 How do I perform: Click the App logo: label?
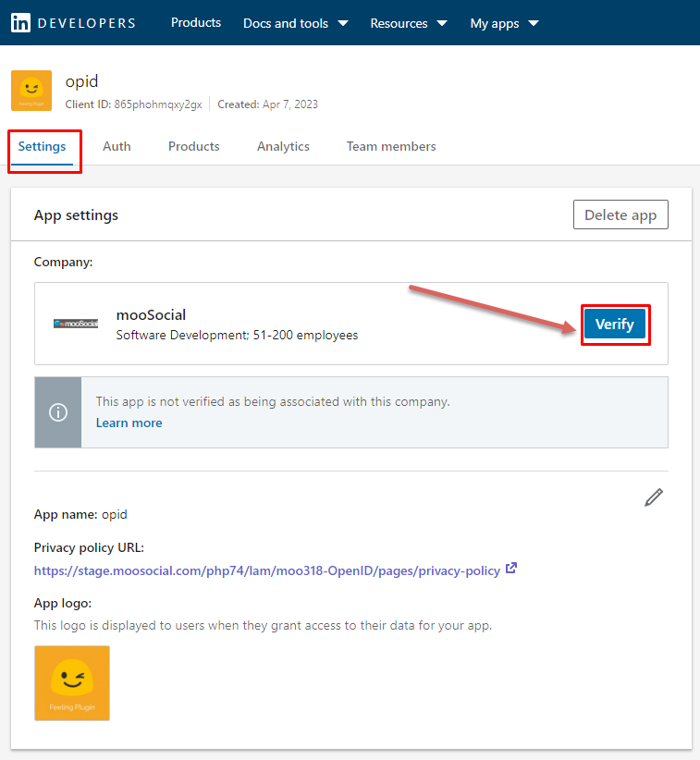(x=63, y=604)
